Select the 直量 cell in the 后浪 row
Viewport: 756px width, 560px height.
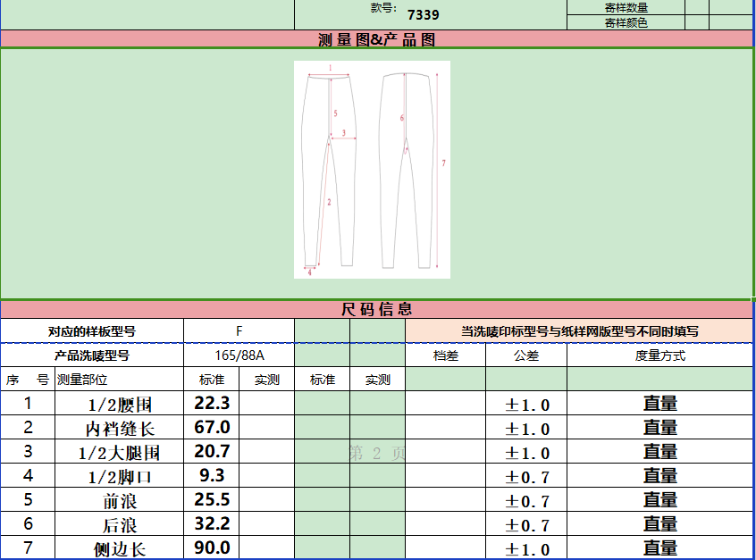tap(659, 524)
